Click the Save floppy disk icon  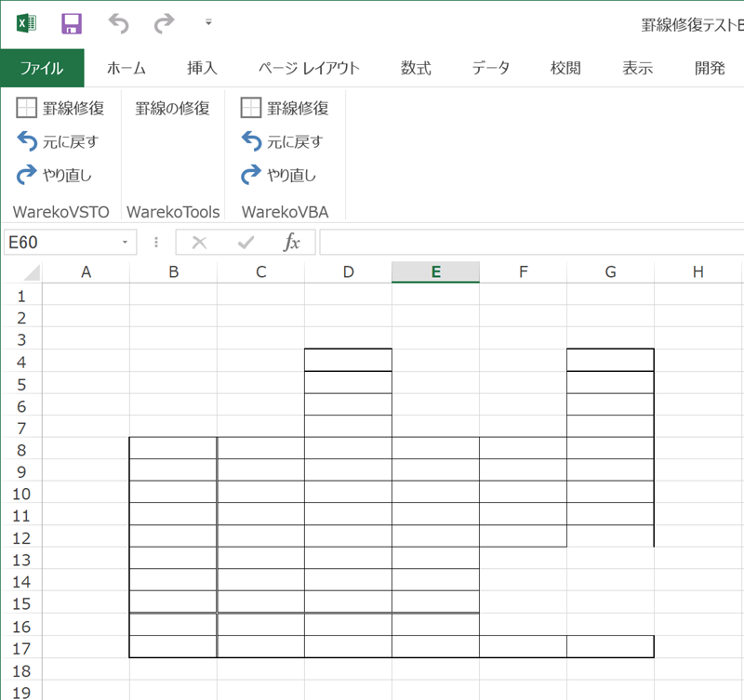point(72,23)
